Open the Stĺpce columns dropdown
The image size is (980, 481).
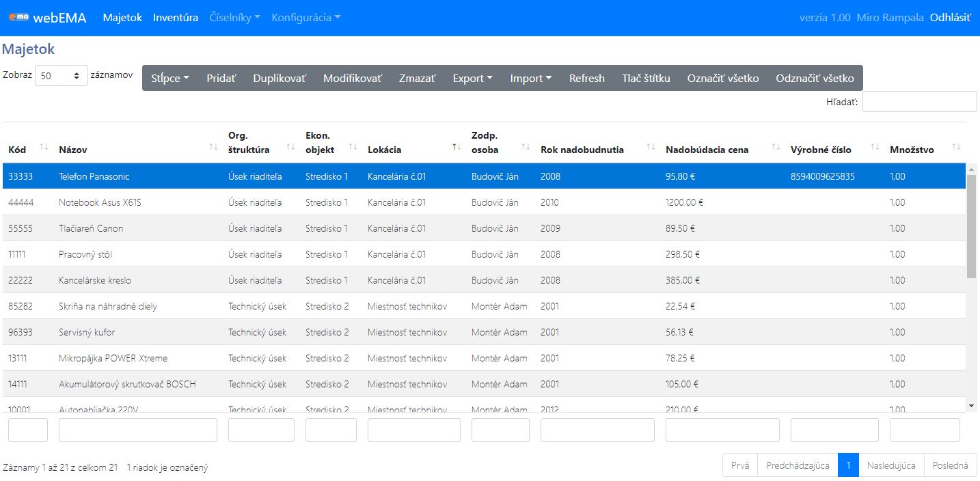170,78
